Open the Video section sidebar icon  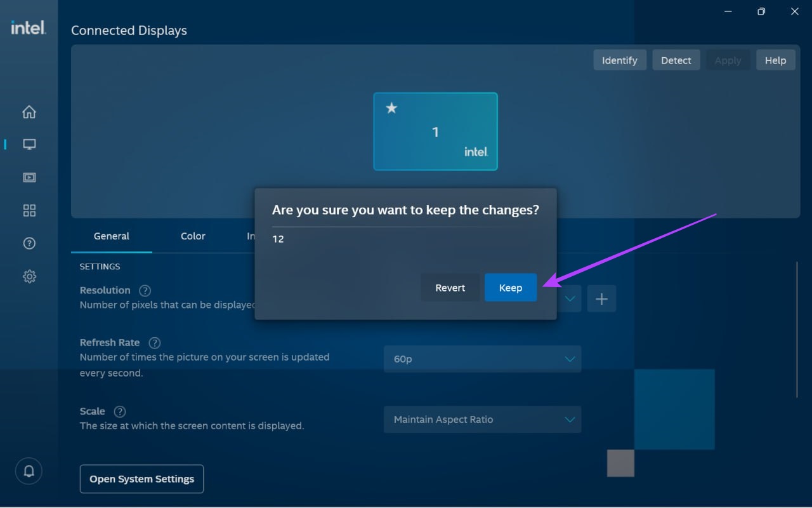(x=29, y=177)
